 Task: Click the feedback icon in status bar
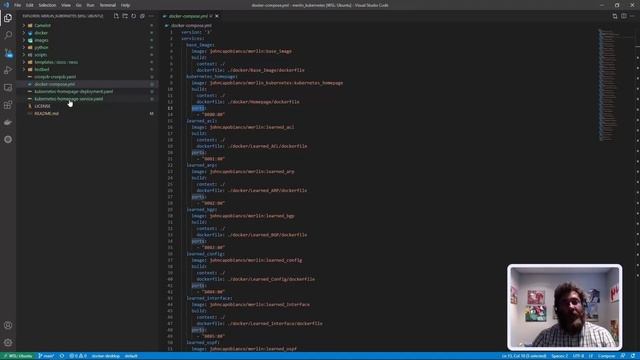623,356
